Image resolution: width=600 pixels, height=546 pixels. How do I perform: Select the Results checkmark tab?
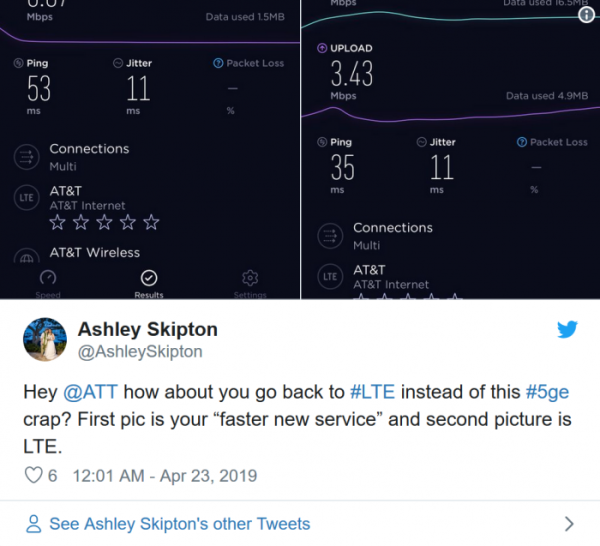[149, 284]
